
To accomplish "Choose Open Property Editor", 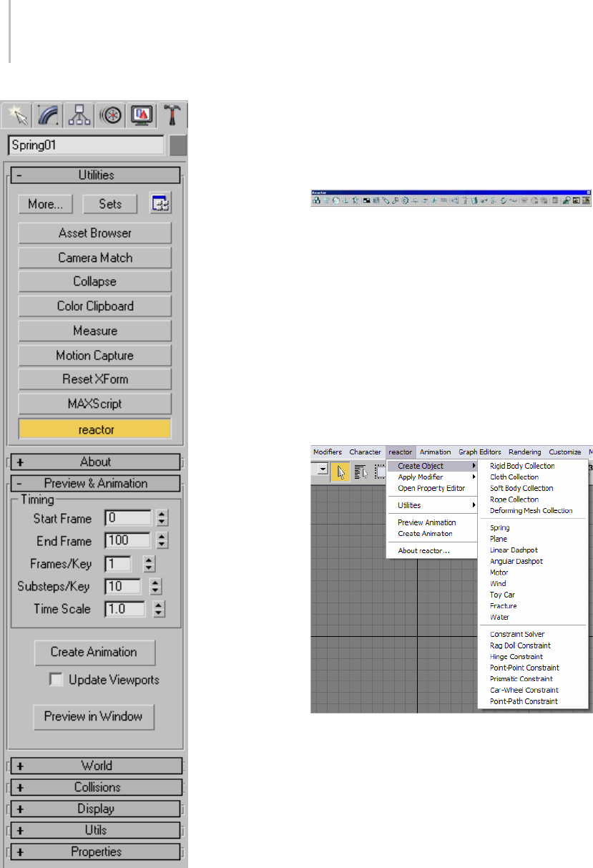I will coord(432,488).
